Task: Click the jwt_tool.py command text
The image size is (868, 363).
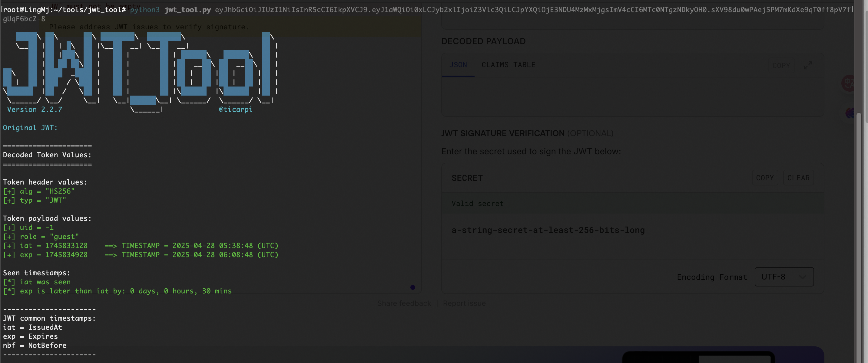Action: coord(188,9)
